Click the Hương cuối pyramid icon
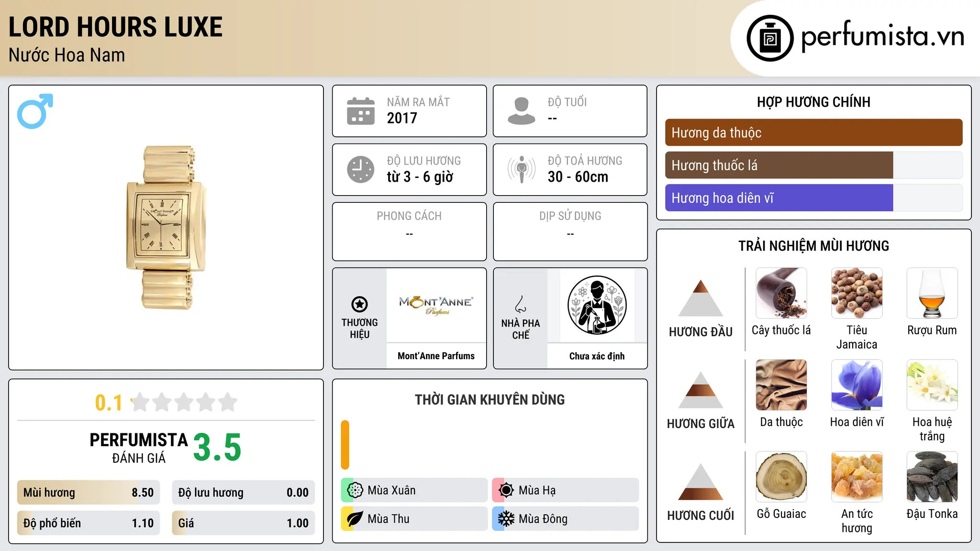This screenshot has width=980, height=551. (x=701, y=481)
